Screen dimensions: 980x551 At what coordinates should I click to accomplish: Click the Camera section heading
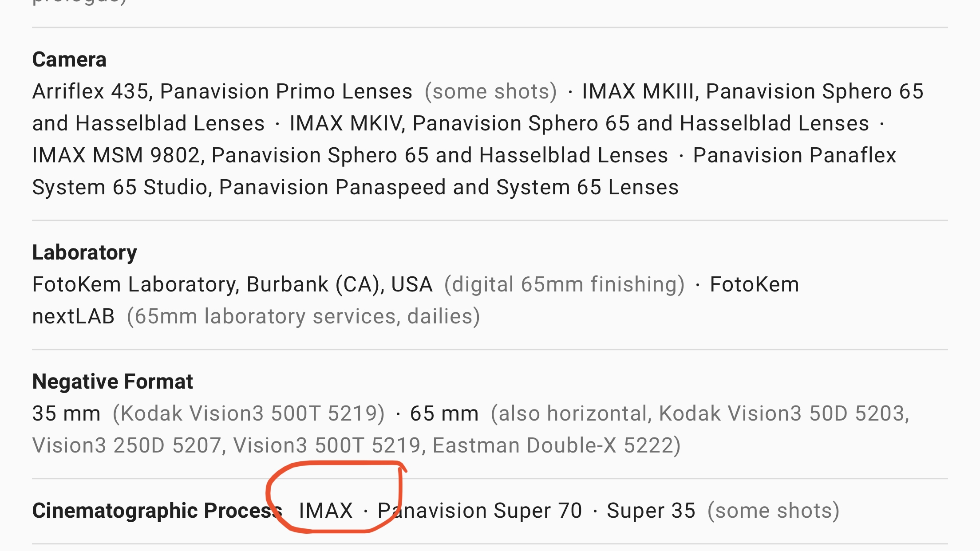(69, 59)
